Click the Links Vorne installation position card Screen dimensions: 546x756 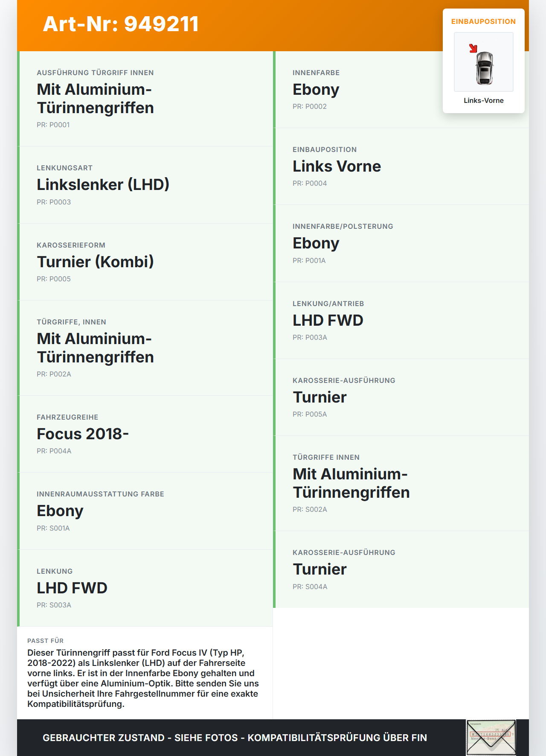coord(401,166)
